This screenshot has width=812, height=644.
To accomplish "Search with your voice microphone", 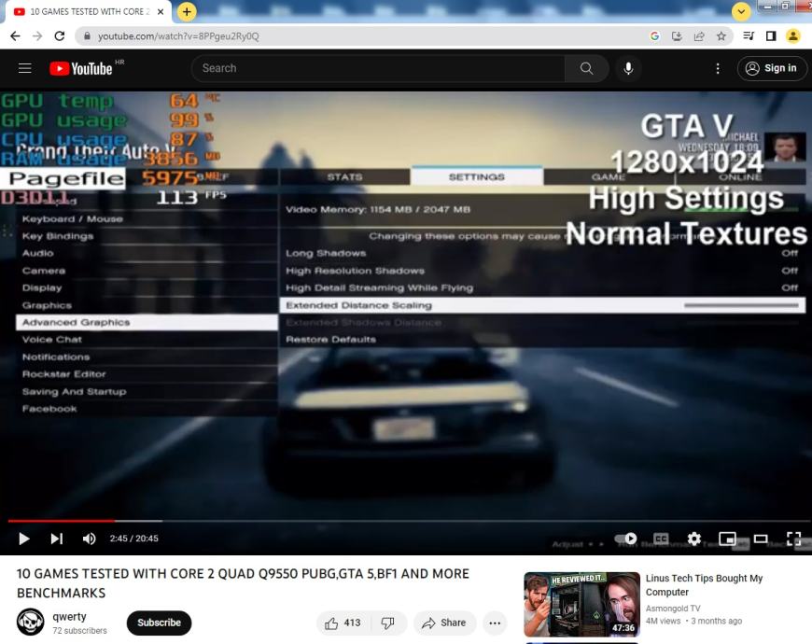I will [x=629, y=68].
